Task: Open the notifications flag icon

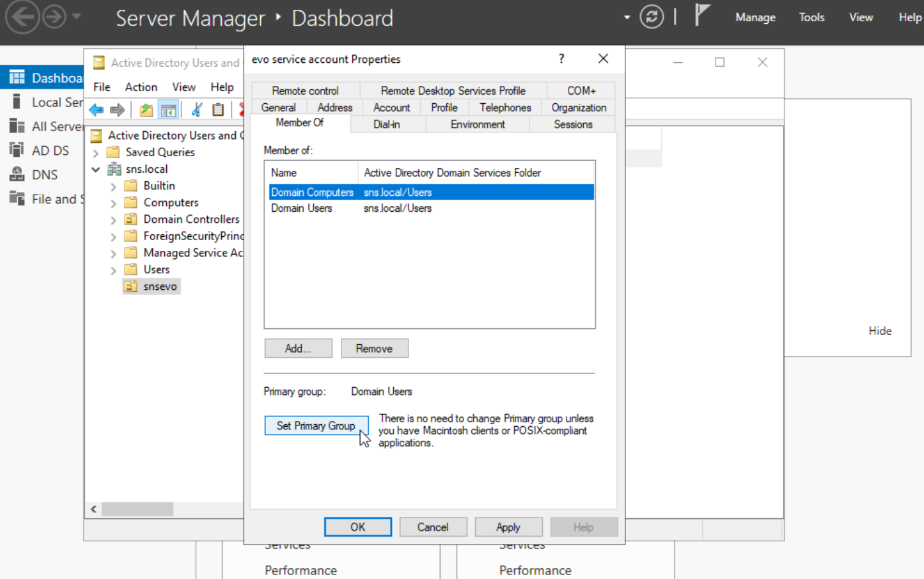Action: [x=702, y=15]
